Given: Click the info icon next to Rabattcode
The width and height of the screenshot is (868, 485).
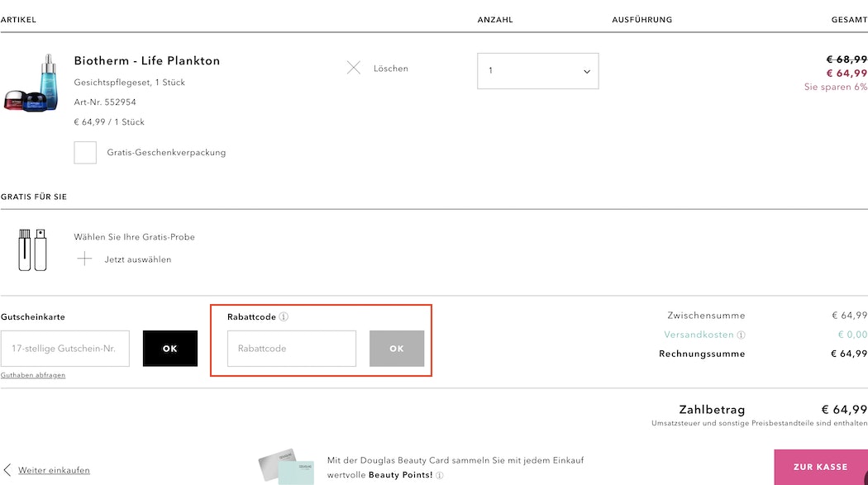Looking at the screenshot, I should click(x=284, y=316).
